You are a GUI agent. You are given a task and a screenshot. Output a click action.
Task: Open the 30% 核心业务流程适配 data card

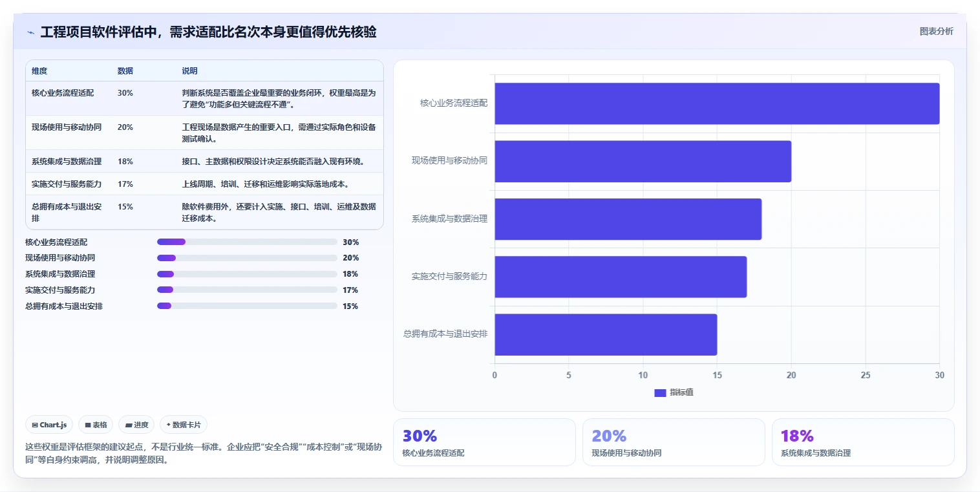click(x=484, y=442)
